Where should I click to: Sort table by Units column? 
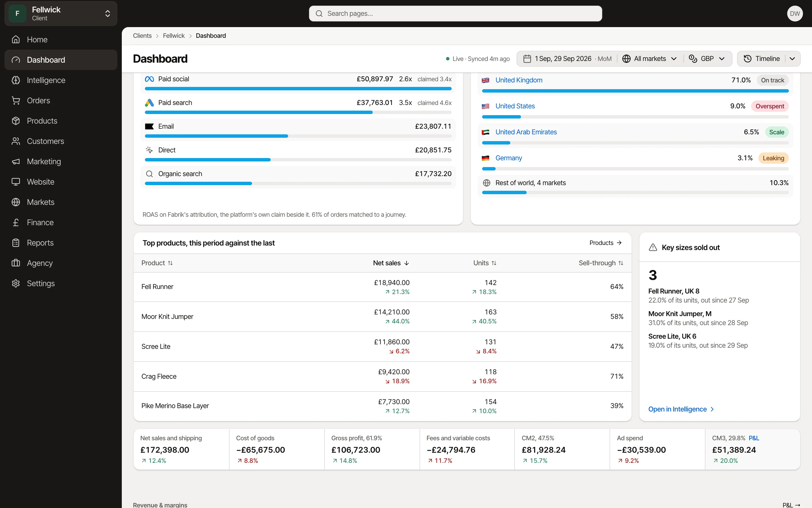point(484,263)
